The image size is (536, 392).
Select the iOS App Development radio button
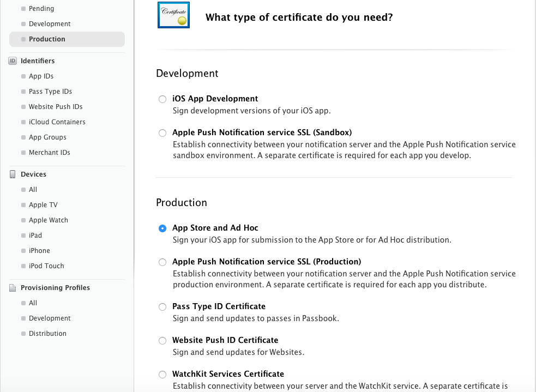[x=162, y=99]
